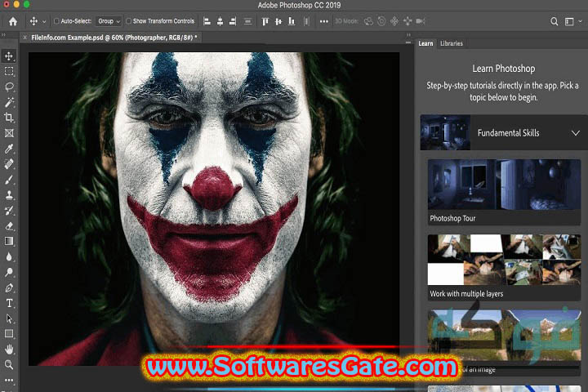This screenshot has width=588, height=392.
Task: Align bottom edges in options bar
Action: point(292,21)
